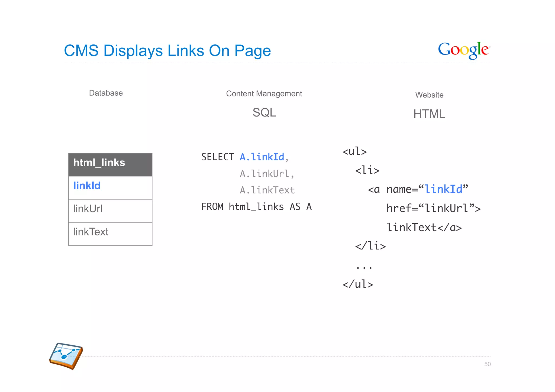This screenshot has width=555, height=392.
Task: Select the 'HTML' heading
Action: click(x=429, y=114)
